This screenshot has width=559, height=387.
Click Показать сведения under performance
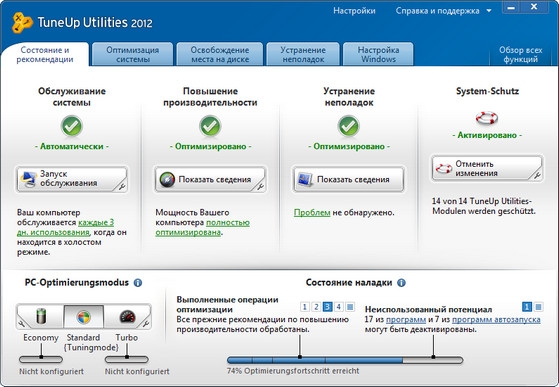(210, 179)
